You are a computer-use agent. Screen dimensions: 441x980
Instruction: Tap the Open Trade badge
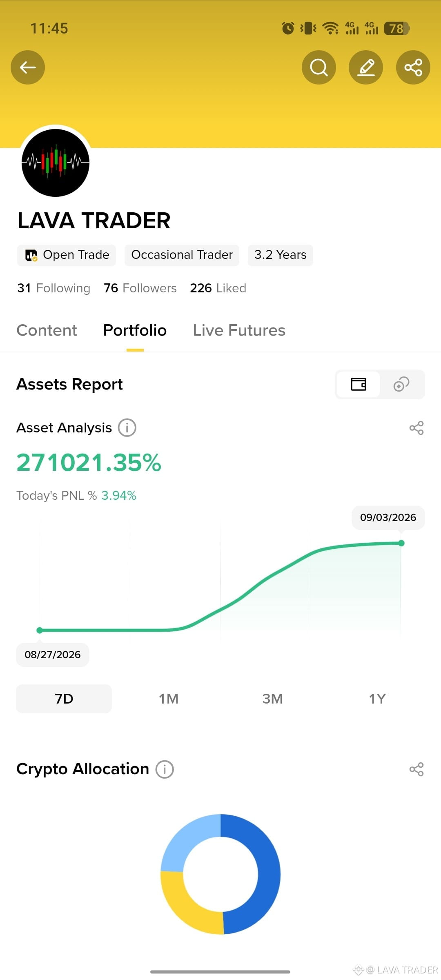(x=67, y=255)
